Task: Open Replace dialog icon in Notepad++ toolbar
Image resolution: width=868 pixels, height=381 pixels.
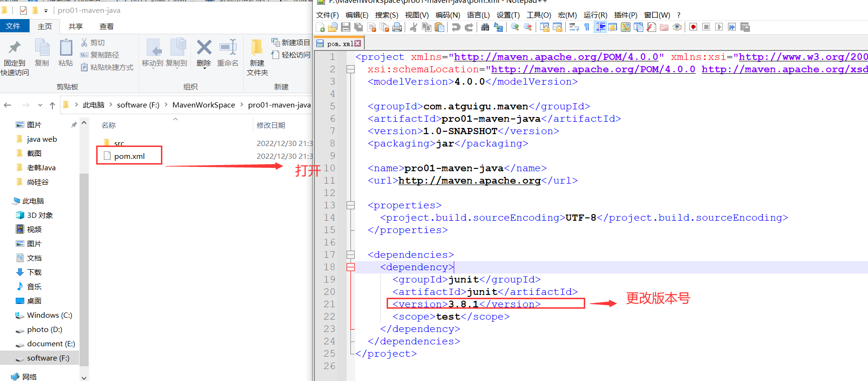Action: pyautogui.click(x=498, y=27)
